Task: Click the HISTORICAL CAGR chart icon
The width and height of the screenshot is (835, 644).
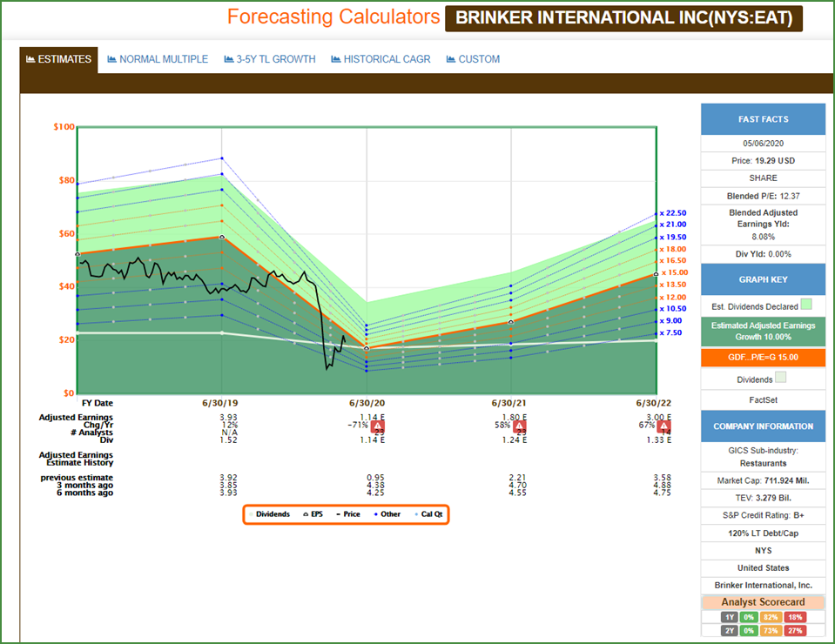Action: 335,59
